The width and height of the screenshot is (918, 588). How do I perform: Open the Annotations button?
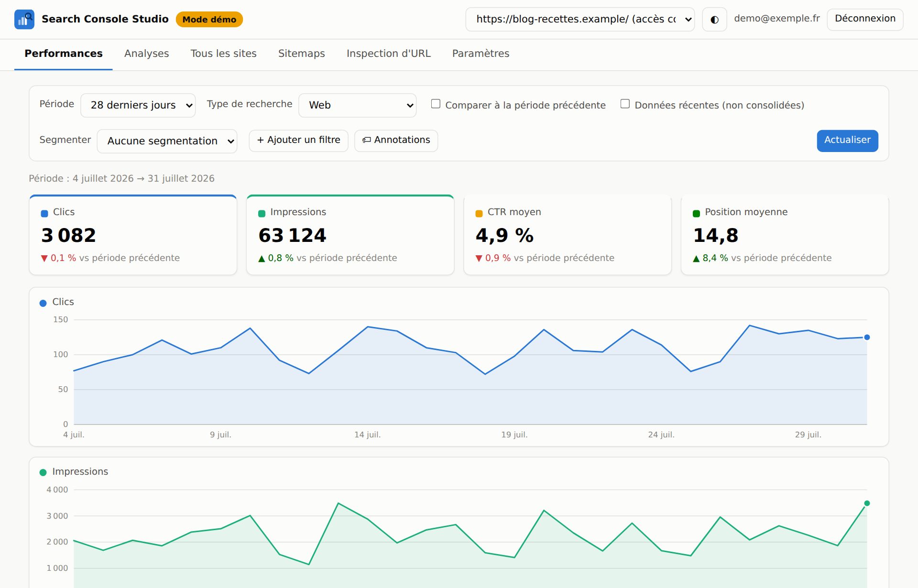tap(396, 141)
